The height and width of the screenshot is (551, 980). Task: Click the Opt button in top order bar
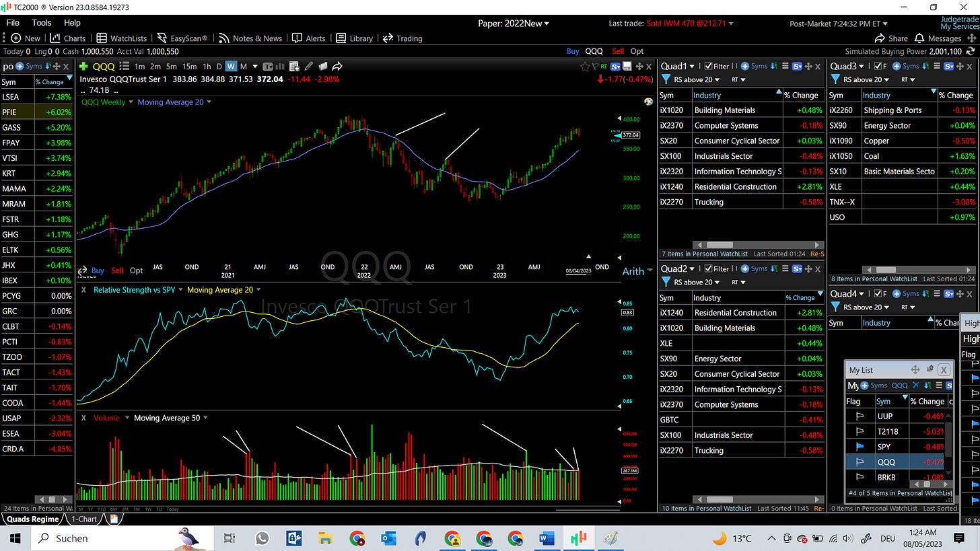(x=637, y=51)
